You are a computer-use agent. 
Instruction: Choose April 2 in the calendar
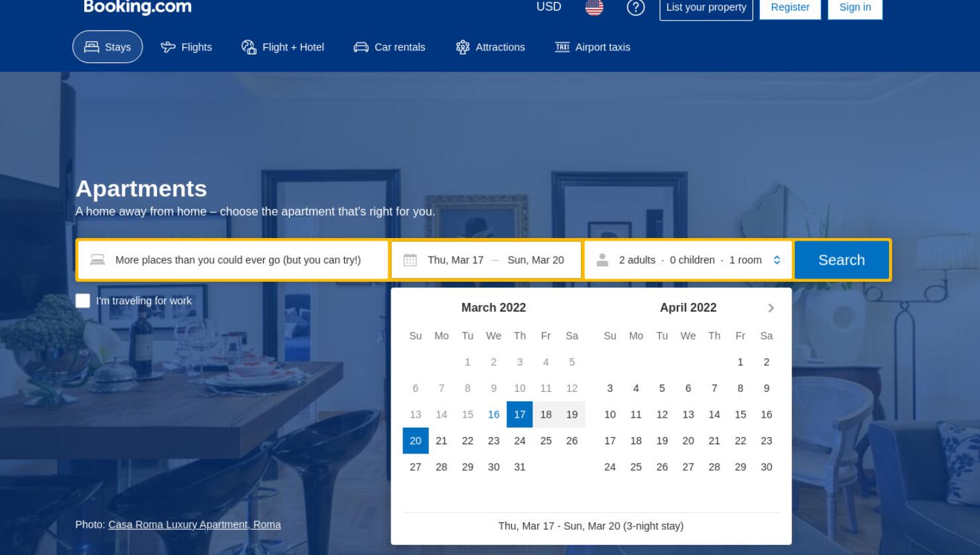coord(766,362)
